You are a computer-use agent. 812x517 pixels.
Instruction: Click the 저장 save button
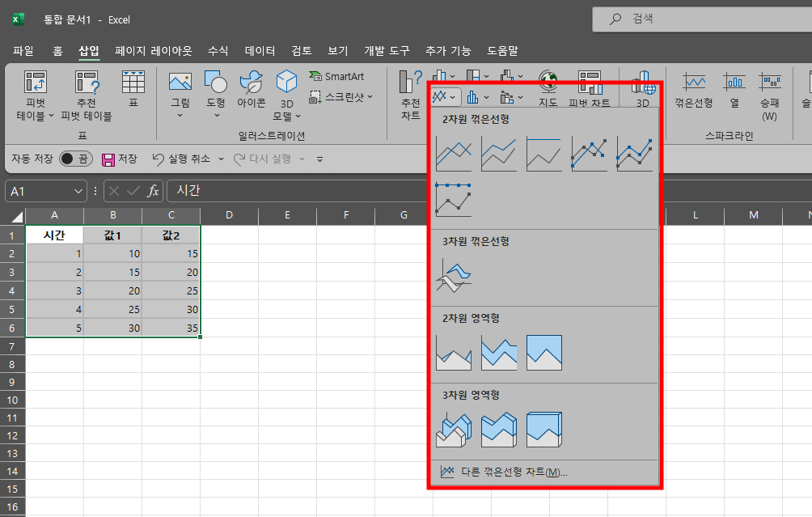(x=120, y=159)
